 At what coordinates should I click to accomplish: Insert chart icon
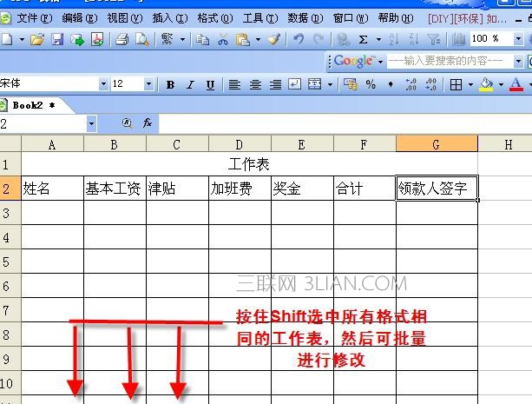(x=458, y=40)
